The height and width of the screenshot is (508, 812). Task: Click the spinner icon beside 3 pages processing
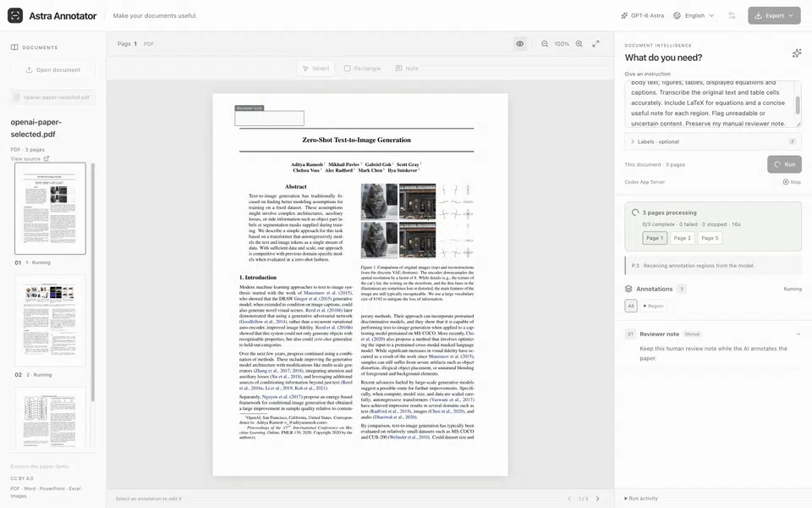pos(635,213)
